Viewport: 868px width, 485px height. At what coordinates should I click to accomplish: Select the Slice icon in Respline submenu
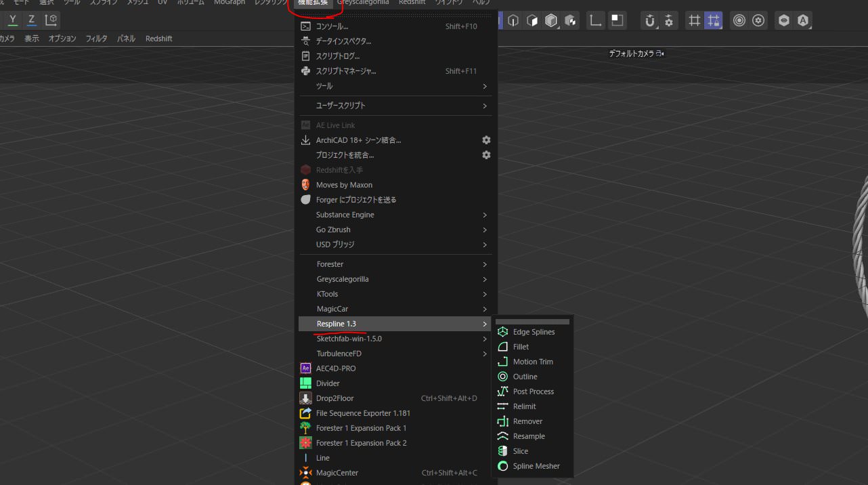click(502, 451)
